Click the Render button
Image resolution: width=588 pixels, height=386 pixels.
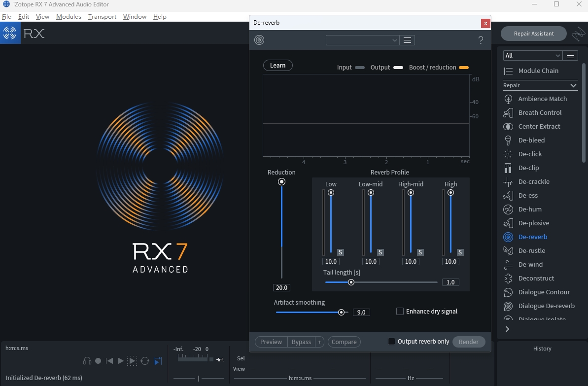click(x=469, y=342)
